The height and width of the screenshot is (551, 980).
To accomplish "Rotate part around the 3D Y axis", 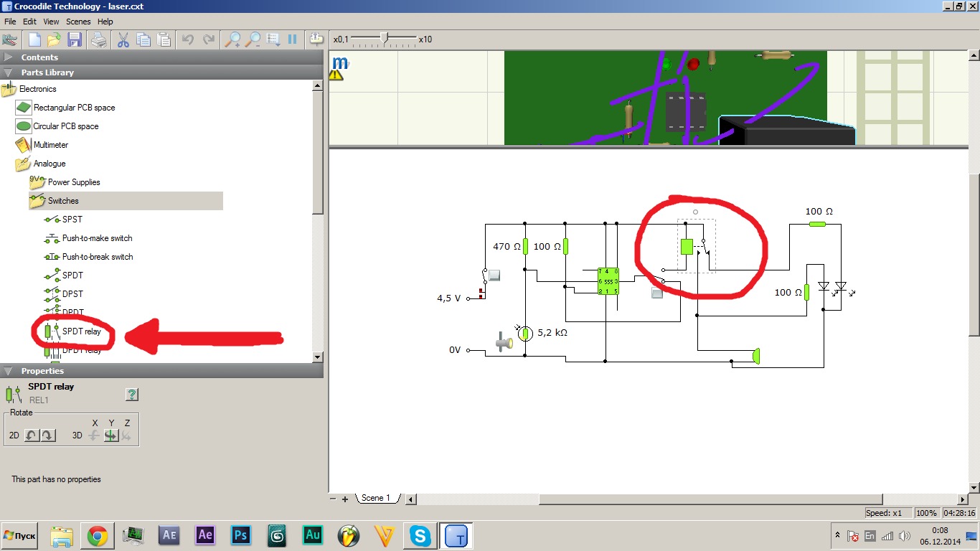I will click(110, 435).
